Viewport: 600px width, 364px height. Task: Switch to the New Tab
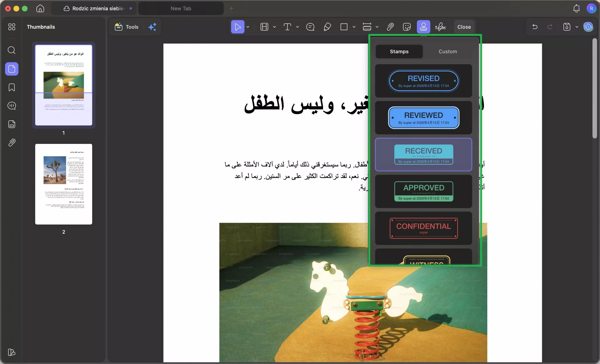180,8
